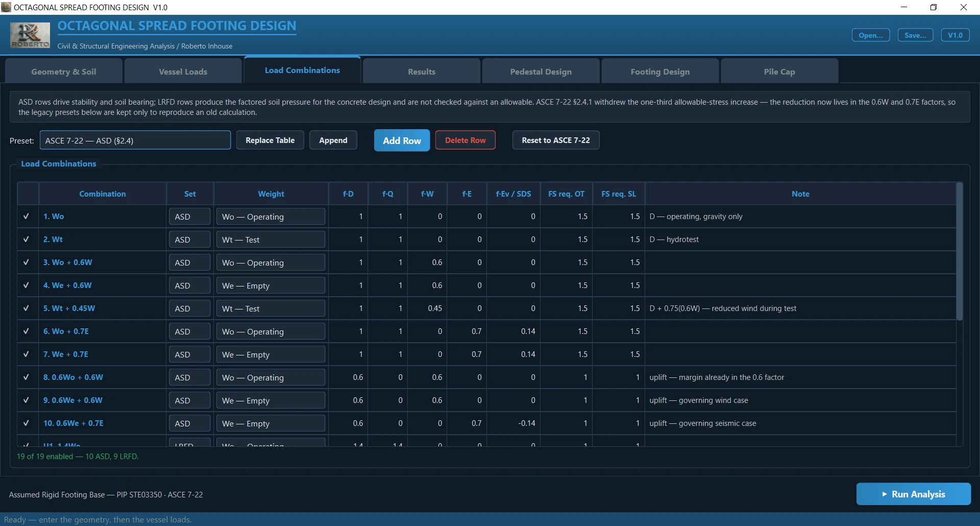Switch to Geometry & Soil tab
This screenshot has width=980, height=526.
tap(64, 71)
